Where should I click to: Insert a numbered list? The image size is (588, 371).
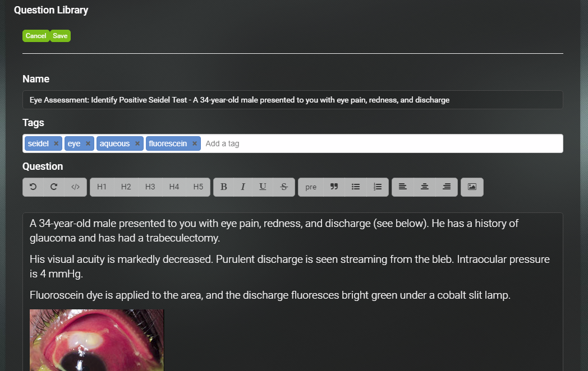tap(378, 187)
